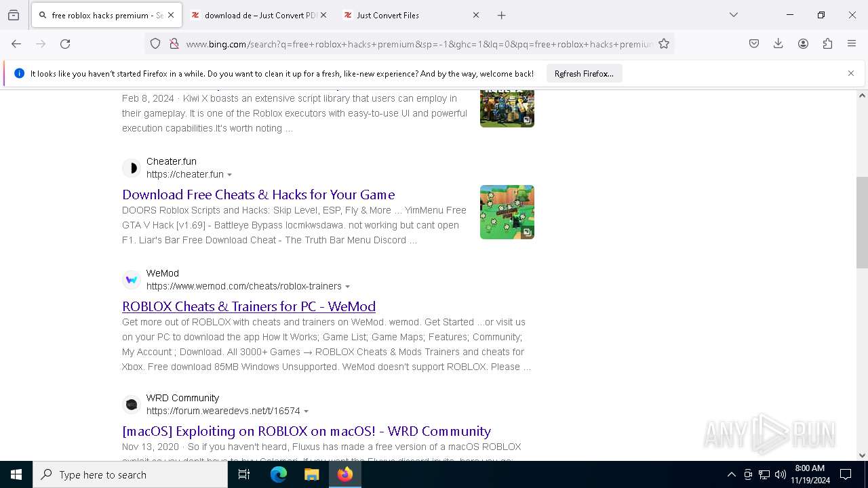Bookmark this page with star icon
Image resolution: width=868 pixels, height=488 pixels.
point(664,44)
